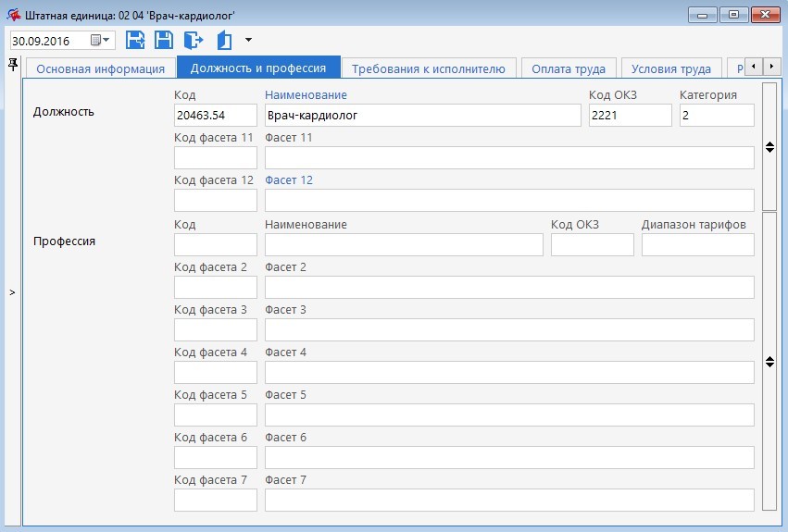Click the Фасет 3 input field
This screenshot has width=788, height=532.
tap(509, 330)
